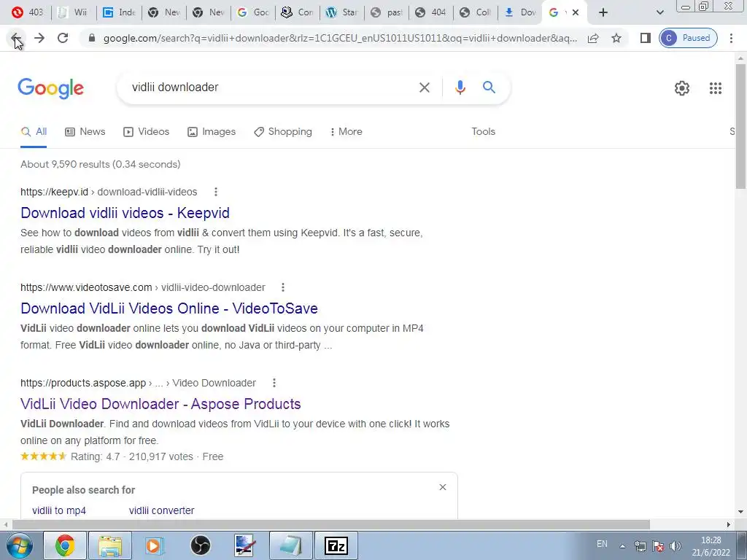Open more options for the videotosave.com result

point(283,287)
